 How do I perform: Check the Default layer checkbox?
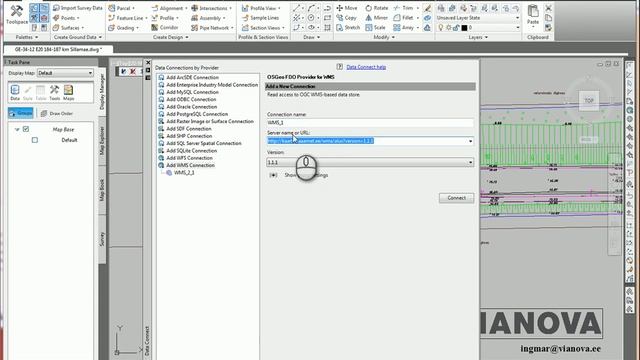click(x=35, y=140)
